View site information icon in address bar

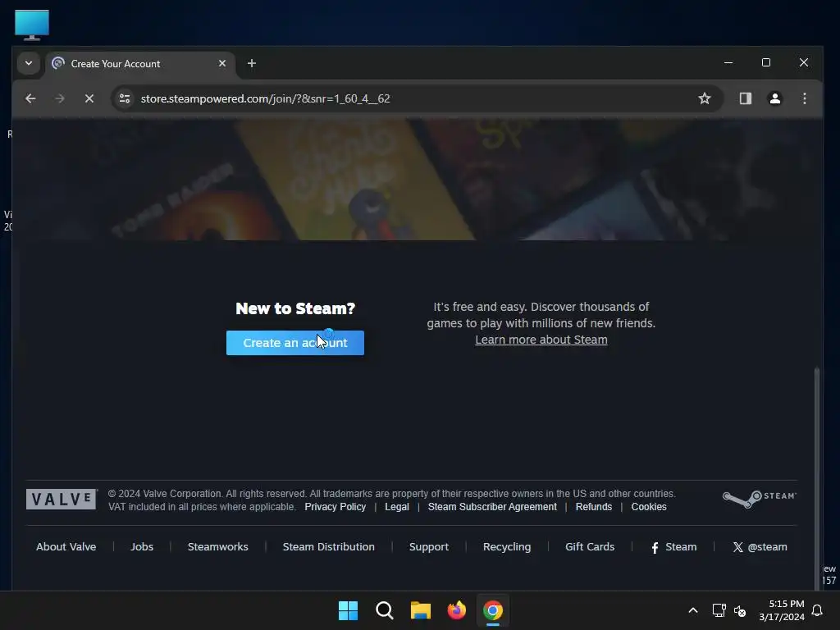(x=125, y=98)
